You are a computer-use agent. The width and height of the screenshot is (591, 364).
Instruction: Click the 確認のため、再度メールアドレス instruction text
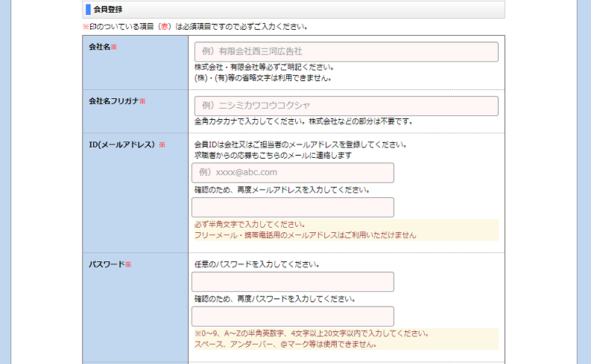[282, 190]
